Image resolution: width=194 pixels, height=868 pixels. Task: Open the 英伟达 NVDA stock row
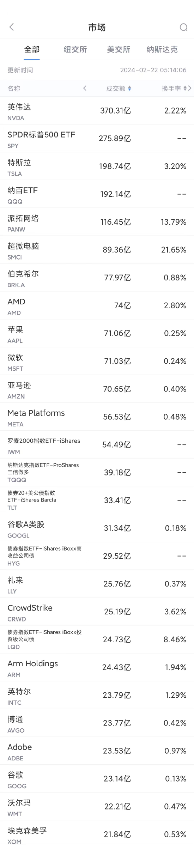pyautogui.click(x=97, y=111)
